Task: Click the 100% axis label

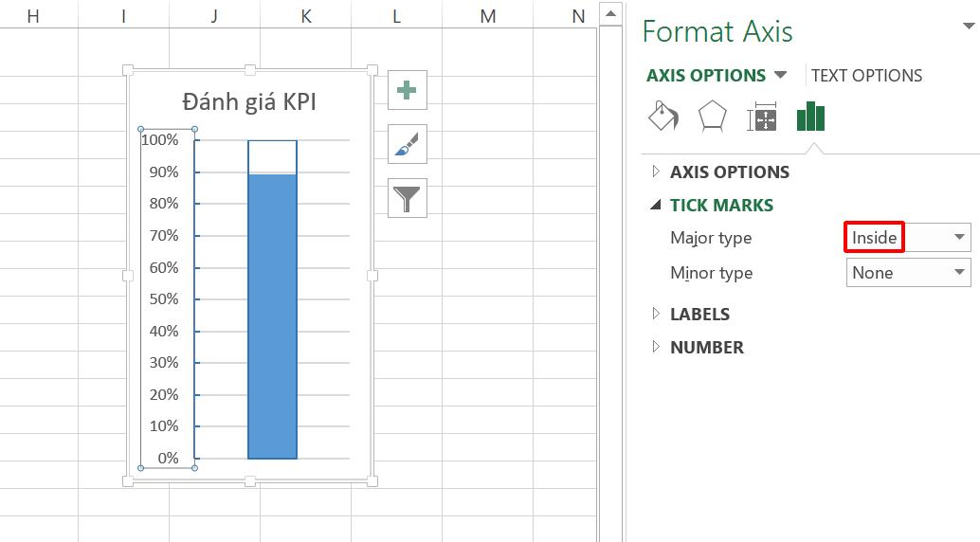Action: (160, 139)
